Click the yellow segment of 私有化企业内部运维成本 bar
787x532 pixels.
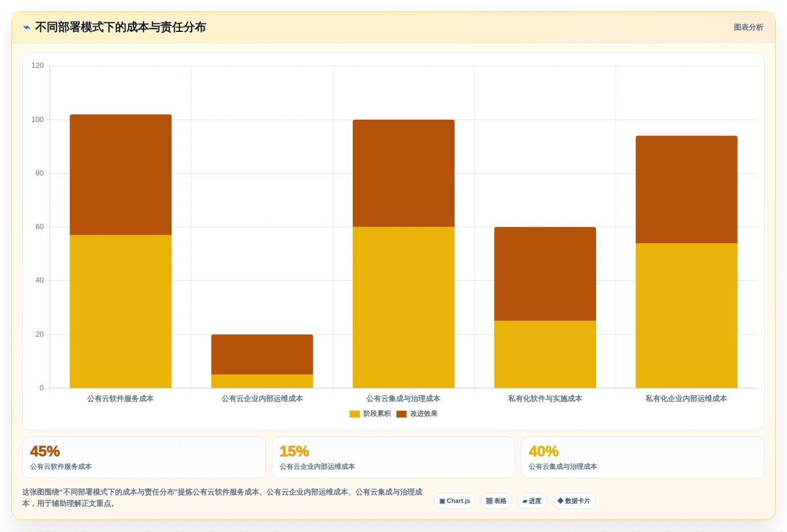click(x=687, y=316)
